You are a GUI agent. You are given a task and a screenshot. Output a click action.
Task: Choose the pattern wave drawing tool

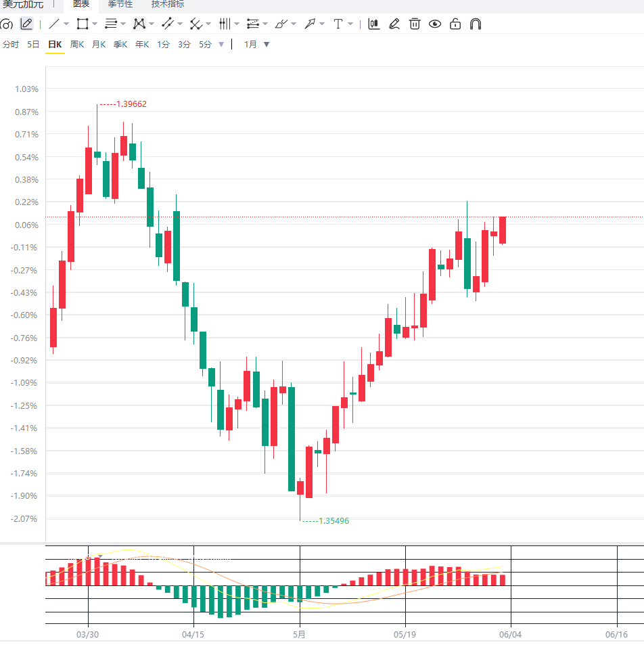click(139, 24)
